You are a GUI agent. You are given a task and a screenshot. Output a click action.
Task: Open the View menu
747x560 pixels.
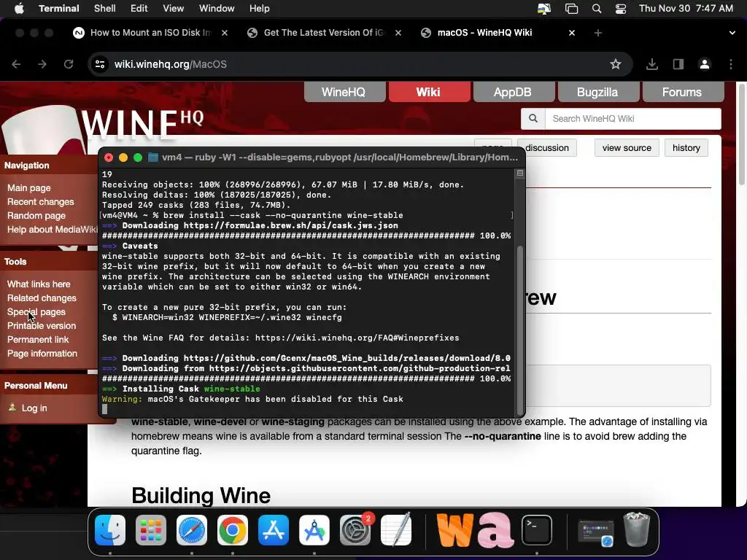[174, 9]
